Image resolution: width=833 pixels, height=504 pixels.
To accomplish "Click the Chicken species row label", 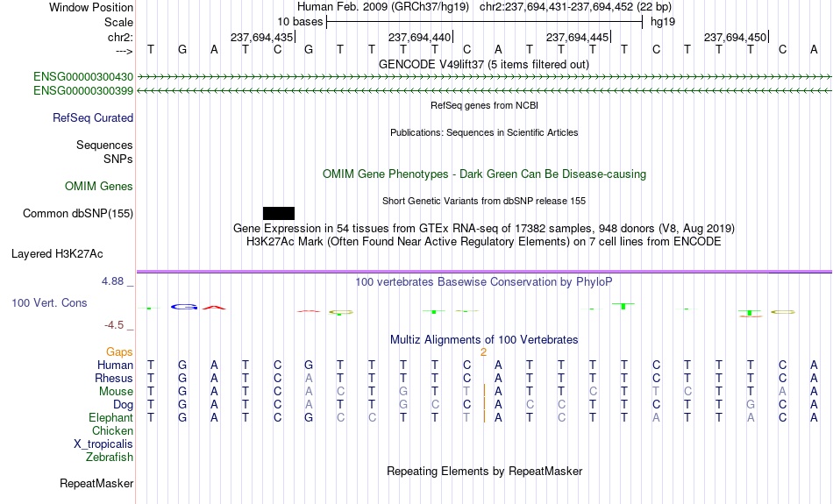I will (x=112, y=430).
